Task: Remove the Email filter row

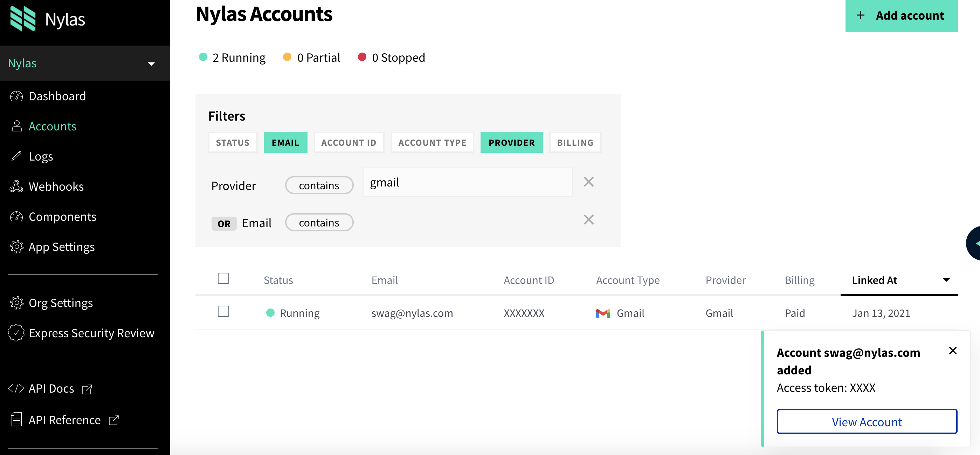Action: 588,220
